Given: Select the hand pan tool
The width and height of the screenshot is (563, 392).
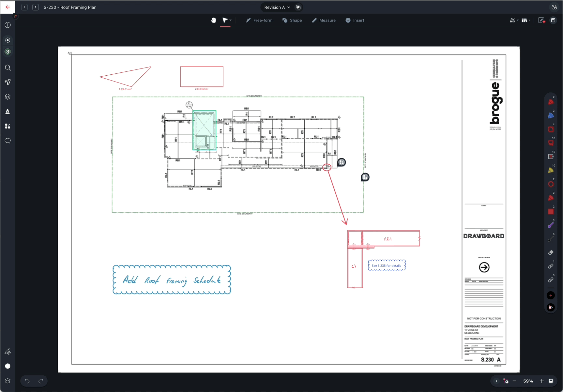Looking at the screenshot, I should point(213,20).
